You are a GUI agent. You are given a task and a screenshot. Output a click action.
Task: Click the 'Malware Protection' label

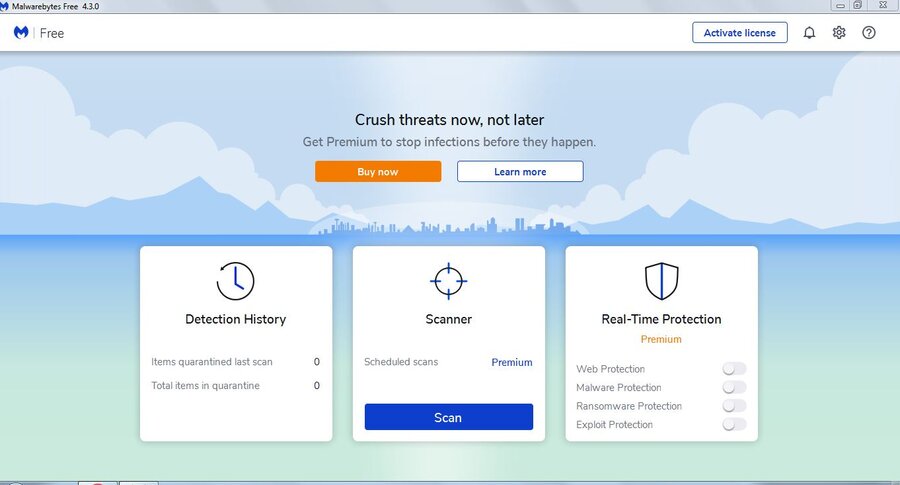click(618, 387)
